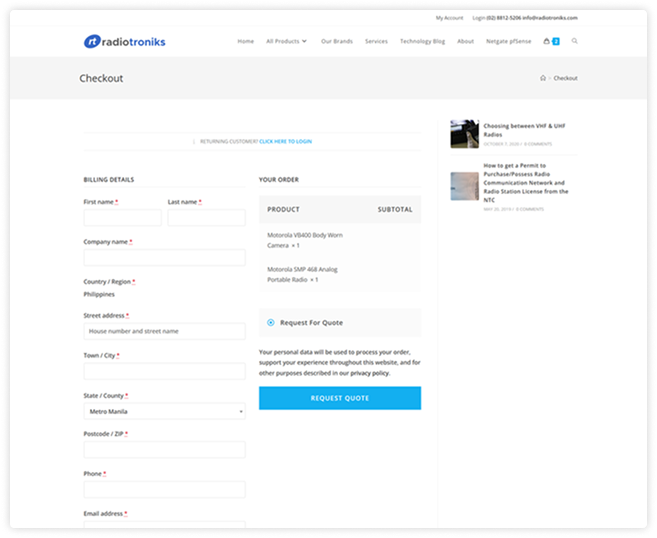Focus the Postcode / ZIP field
The height and width of the screenshot is (538, 657).
(164, 450)
